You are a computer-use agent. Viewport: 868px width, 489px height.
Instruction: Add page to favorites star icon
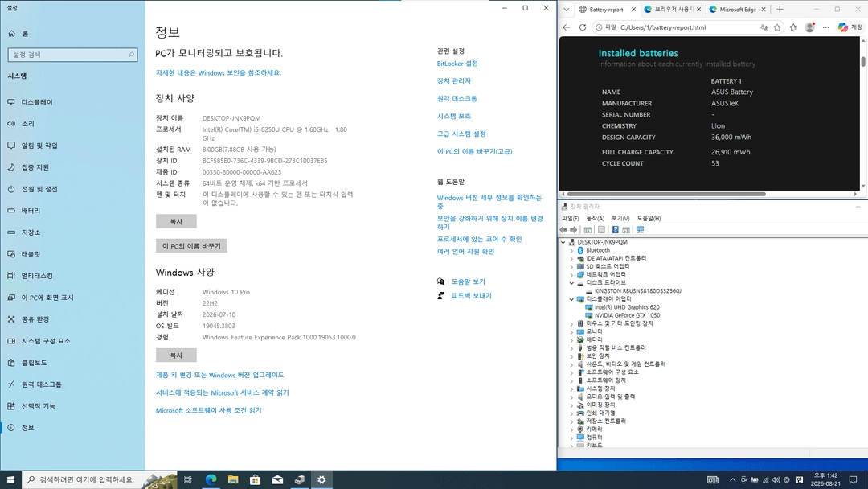777,27
